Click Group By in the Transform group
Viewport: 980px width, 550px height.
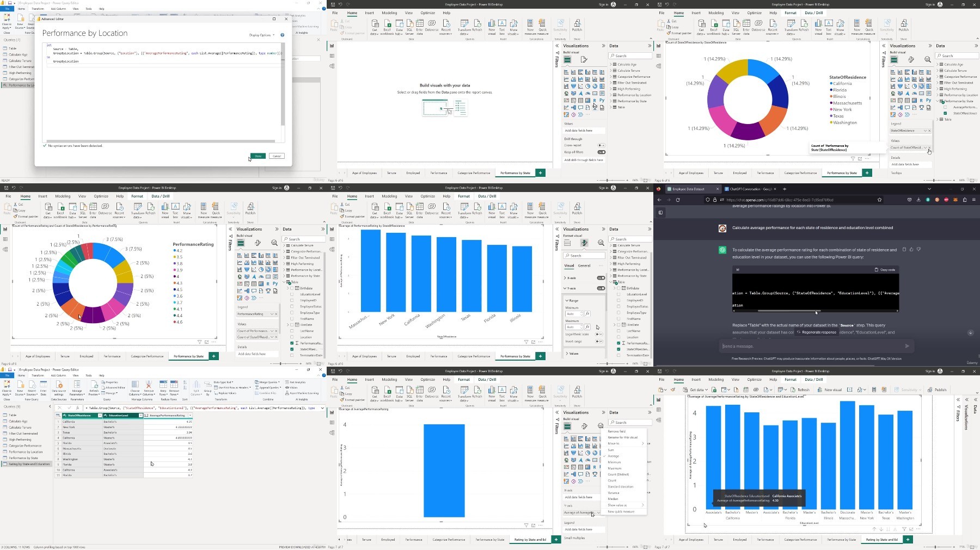tap(207, 387)
